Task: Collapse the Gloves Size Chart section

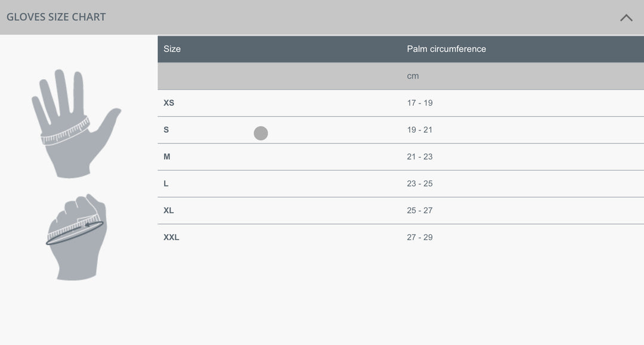Action: tap(626, 18)
